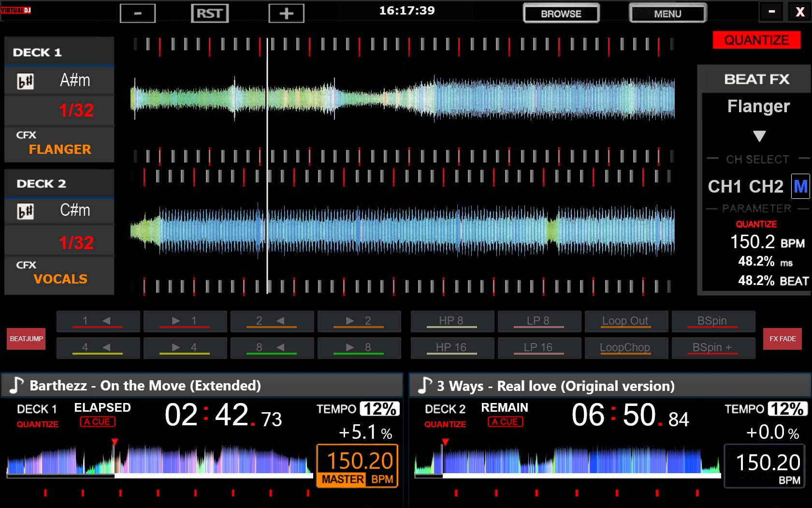
Task: Select CH1 for Beat FX channel
Action: point(725,187)
